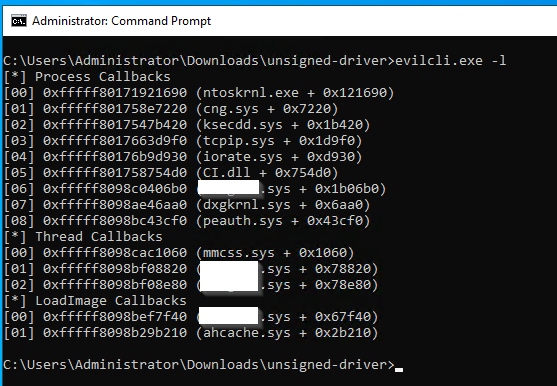Click the address 0xfffff8098bf08e80 line
The image size is (557, 386).
click(191, 284)
